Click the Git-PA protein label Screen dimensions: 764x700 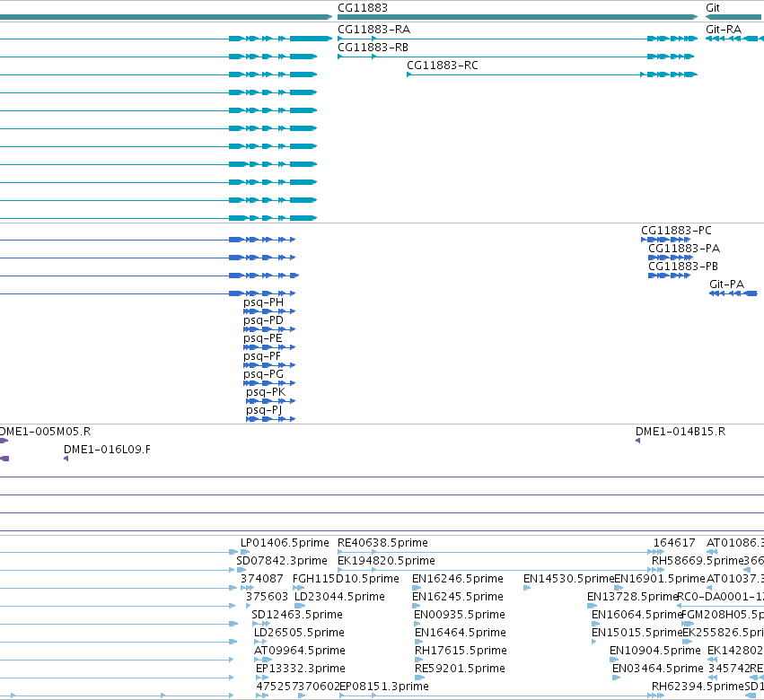[726, 284]
